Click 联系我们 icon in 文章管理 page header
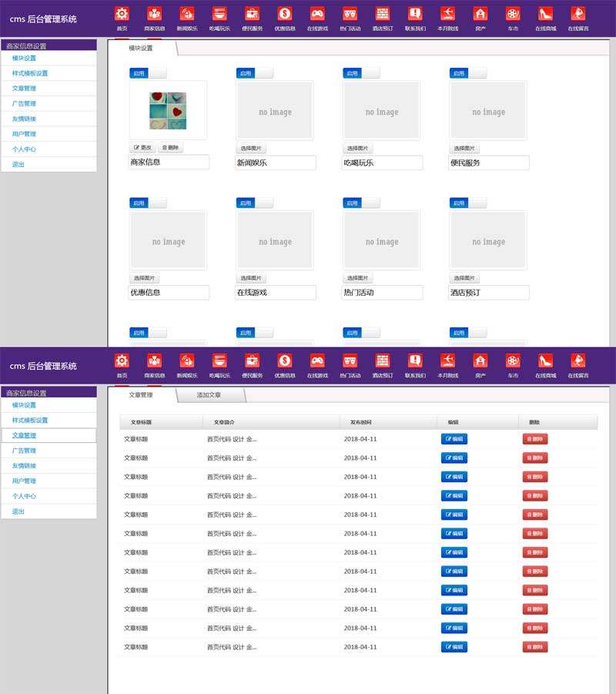 click(415, 360)
